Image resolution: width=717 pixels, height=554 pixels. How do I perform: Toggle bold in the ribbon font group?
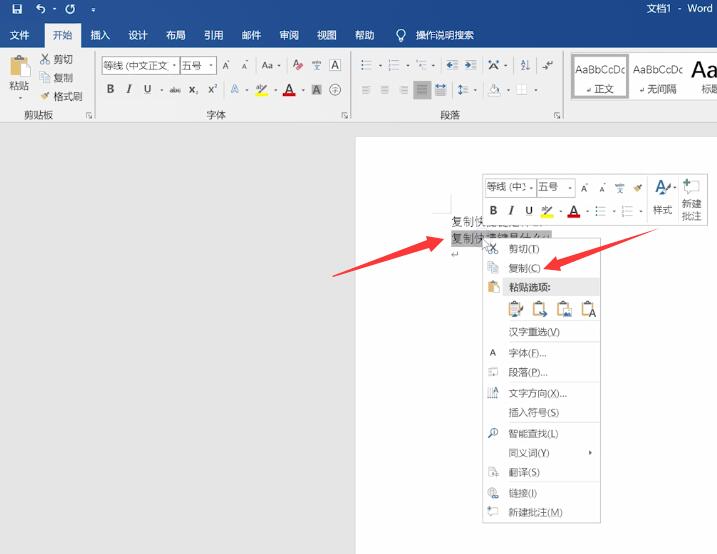point(110,89)
